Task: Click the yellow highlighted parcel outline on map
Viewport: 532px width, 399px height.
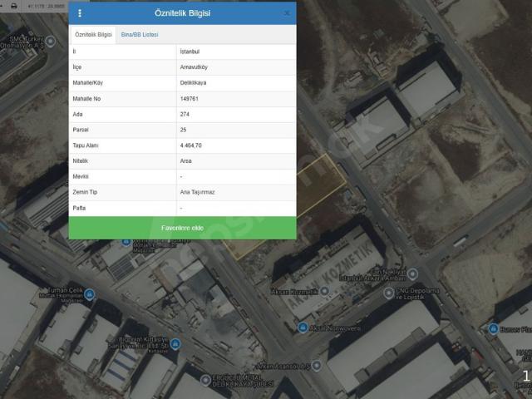Action: tap(322, 183)
